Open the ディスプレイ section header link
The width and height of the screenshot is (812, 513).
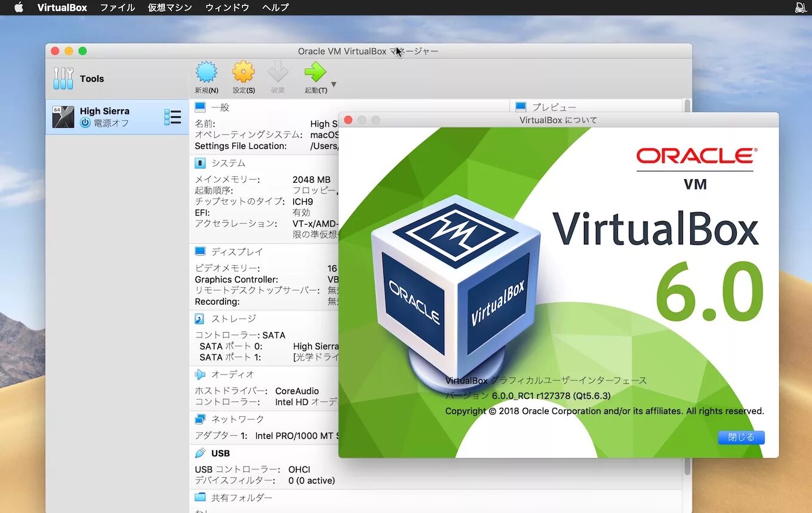[x=237, y=252]
